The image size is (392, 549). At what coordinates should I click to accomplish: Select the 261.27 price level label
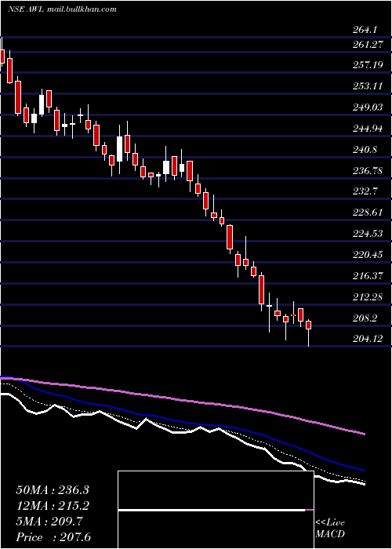click(x=368, y=45)
